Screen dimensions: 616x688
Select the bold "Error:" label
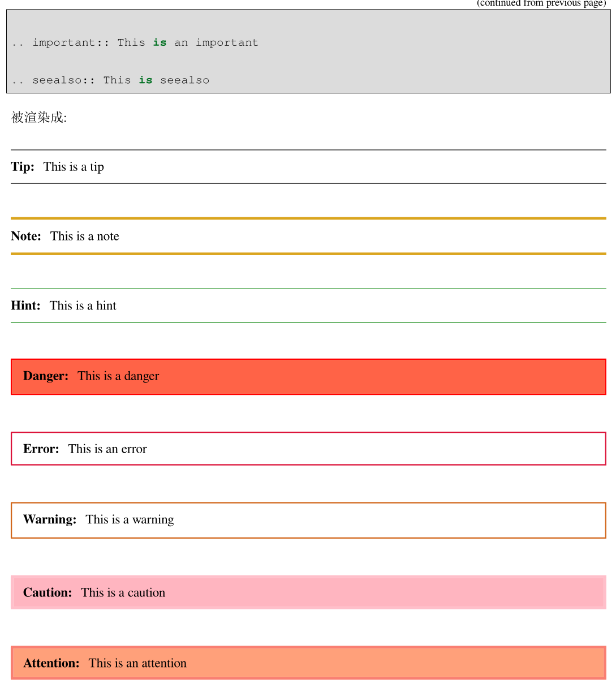coord(41,449)
